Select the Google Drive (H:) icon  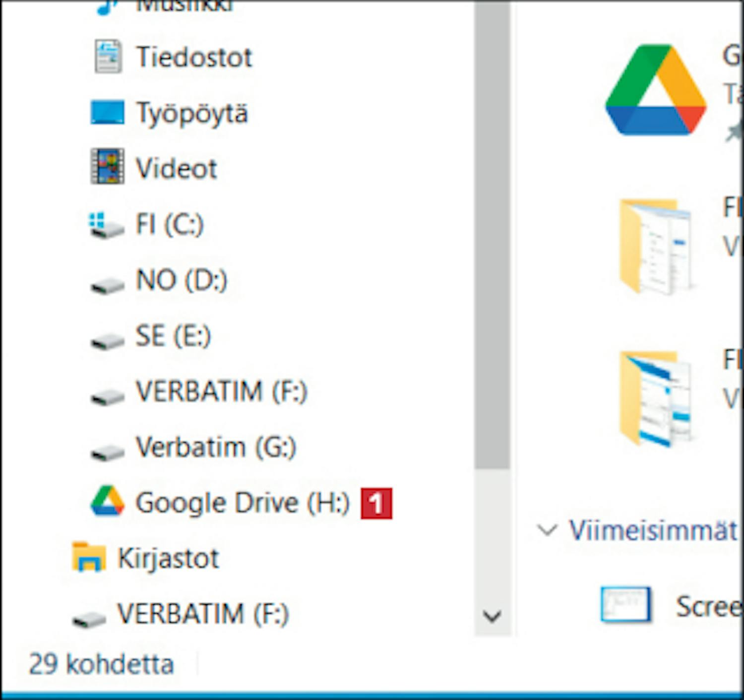point(107,501)
